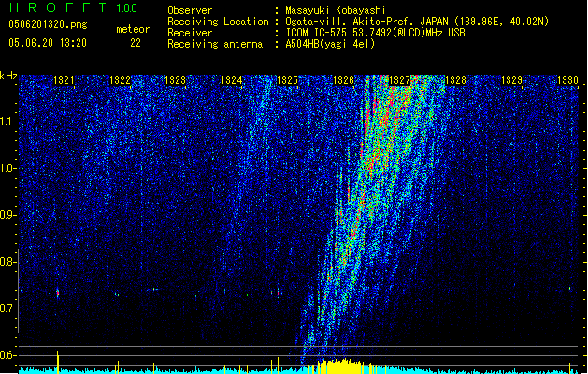Click the Receiver field label
Viewport: 588px width, 374px height.
(190, 33)
